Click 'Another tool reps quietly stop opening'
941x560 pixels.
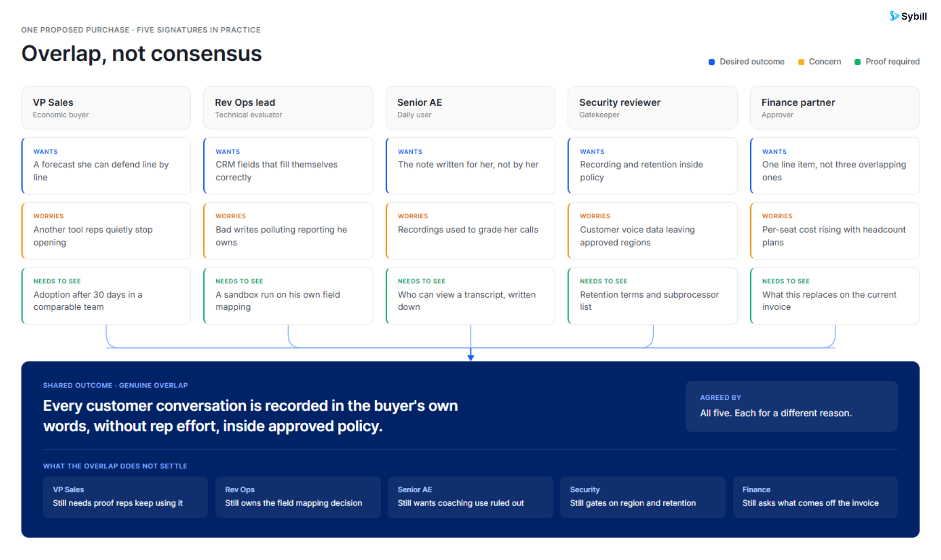coord(93,236)
